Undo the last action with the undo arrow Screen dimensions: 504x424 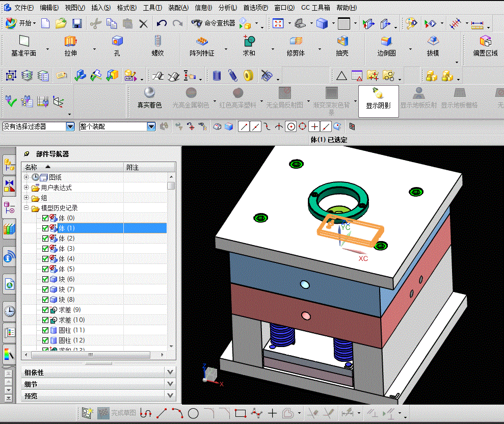point(162,23)
